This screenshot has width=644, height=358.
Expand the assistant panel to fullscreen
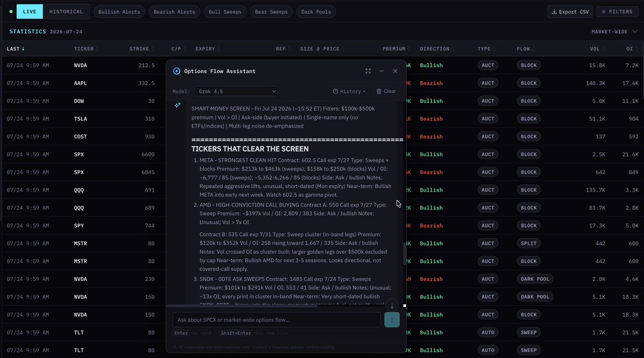(x=368, y=71)
